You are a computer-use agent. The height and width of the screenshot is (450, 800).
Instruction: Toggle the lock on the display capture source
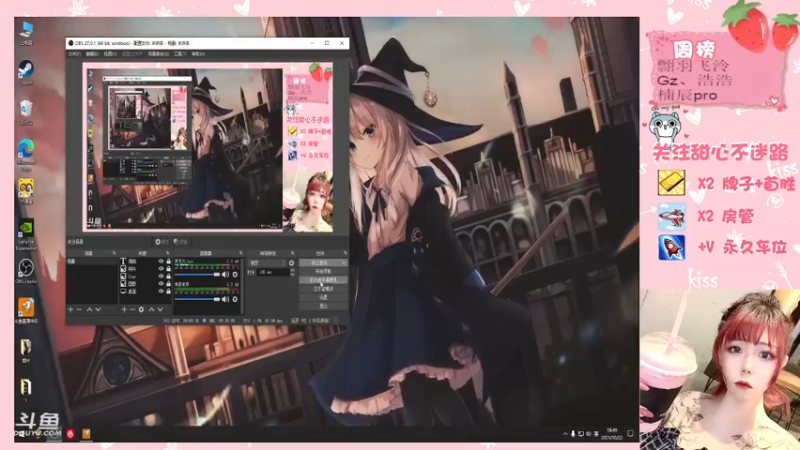[x=168, y=291]
